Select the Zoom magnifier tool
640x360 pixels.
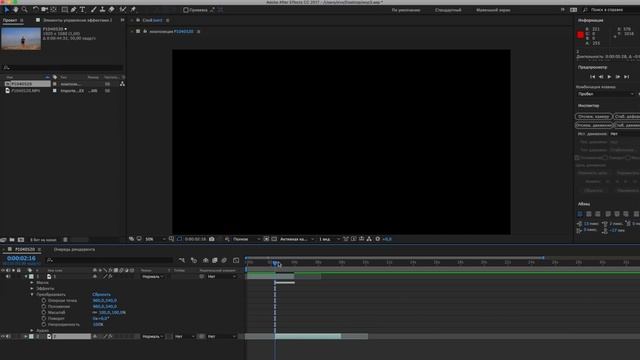[24, 9]
